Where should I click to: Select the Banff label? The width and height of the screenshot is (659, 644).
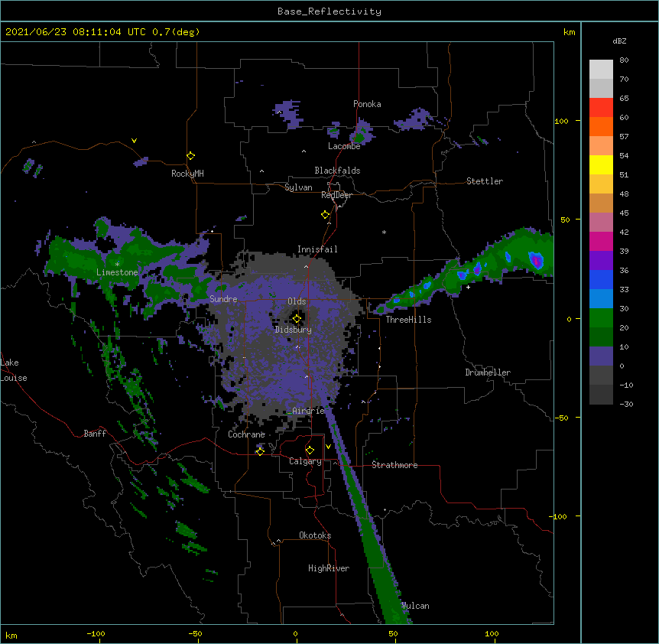(95, 434)
